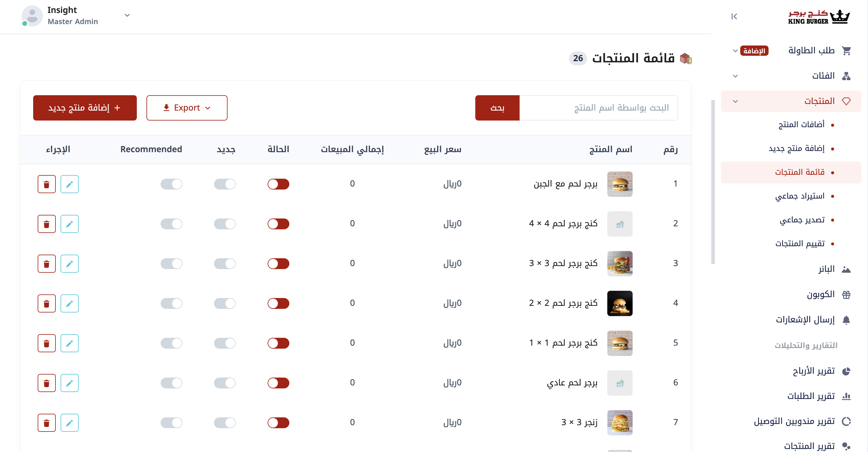
Task: Click the product name search field
Action: (599, 108)
